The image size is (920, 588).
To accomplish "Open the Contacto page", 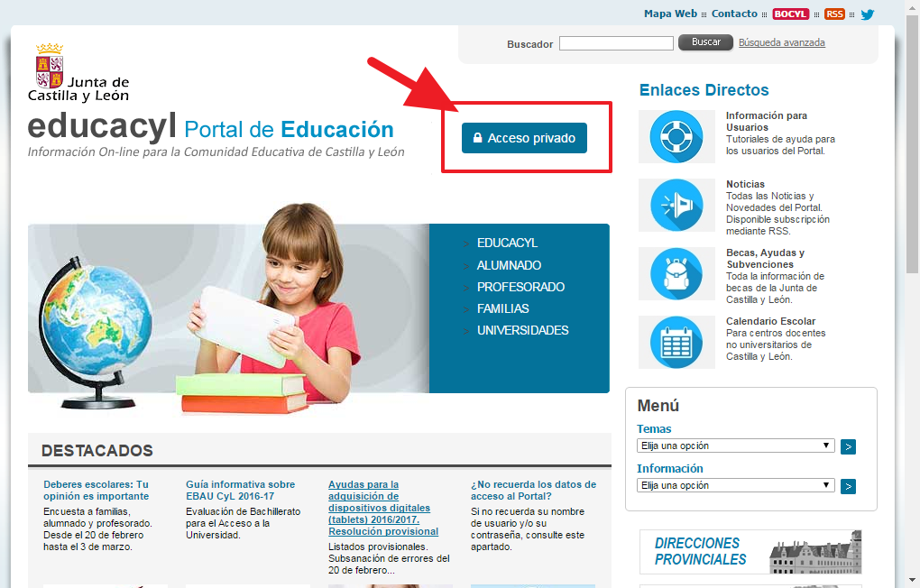I will tap(733, 14).
